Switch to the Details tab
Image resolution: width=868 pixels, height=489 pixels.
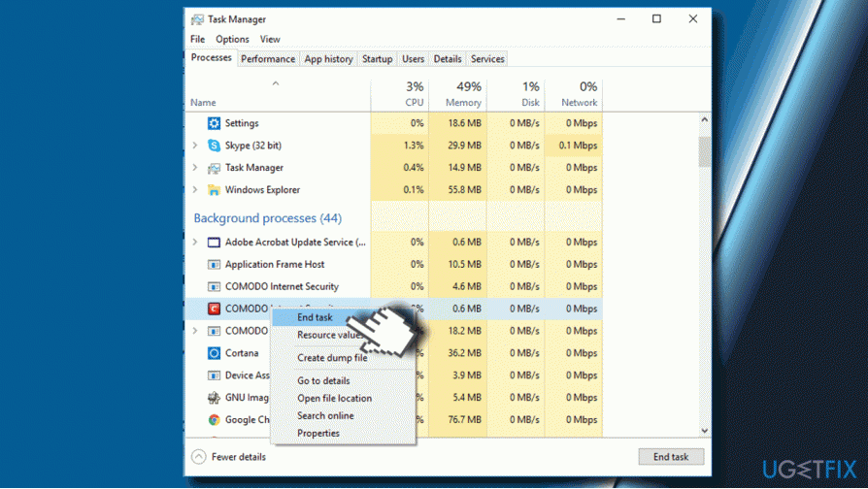(x=448, y=58)
